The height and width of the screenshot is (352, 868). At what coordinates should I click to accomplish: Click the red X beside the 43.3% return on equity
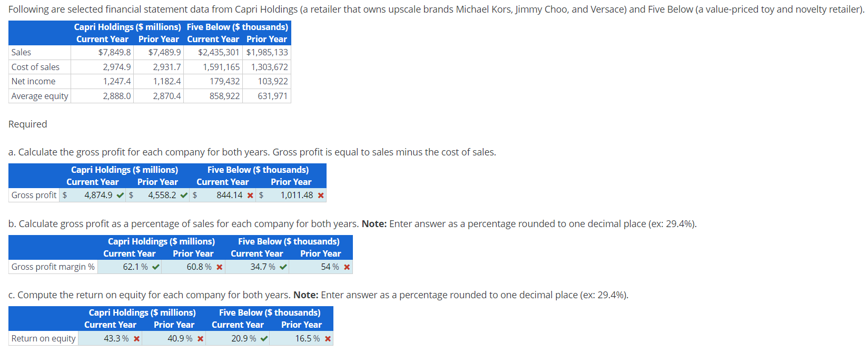pos(136,338)
